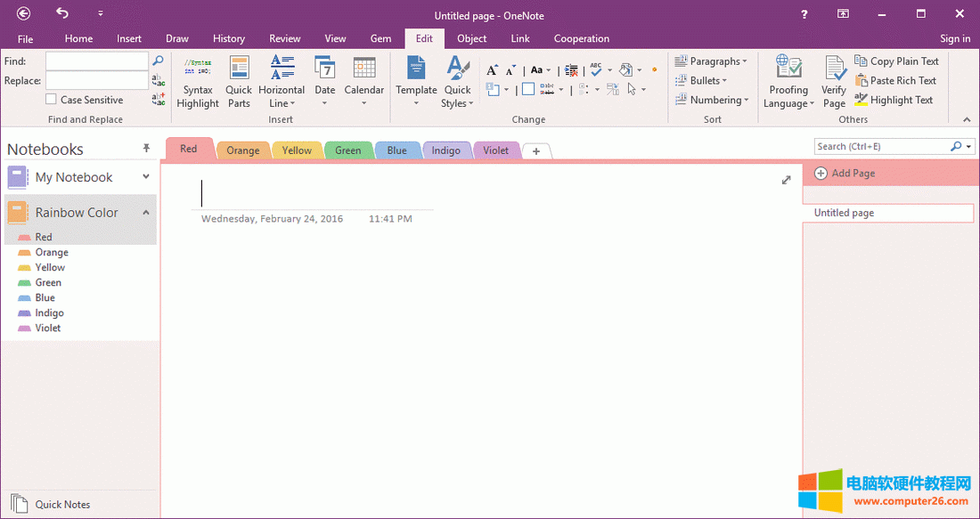Click inside the Replace text field
This screenshot has height=519, width=980.
(x=96, y=81)
